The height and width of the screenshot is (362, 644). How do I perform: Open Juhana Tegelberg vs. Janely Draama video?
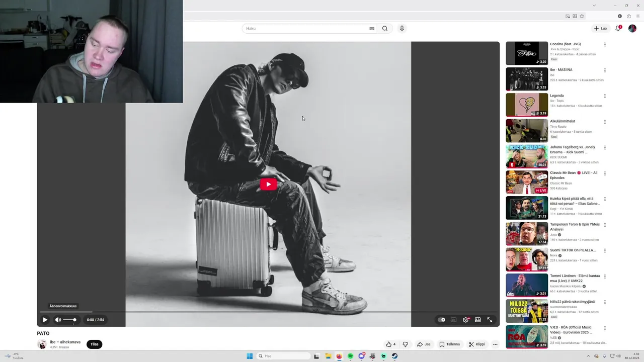pos(527,156)
